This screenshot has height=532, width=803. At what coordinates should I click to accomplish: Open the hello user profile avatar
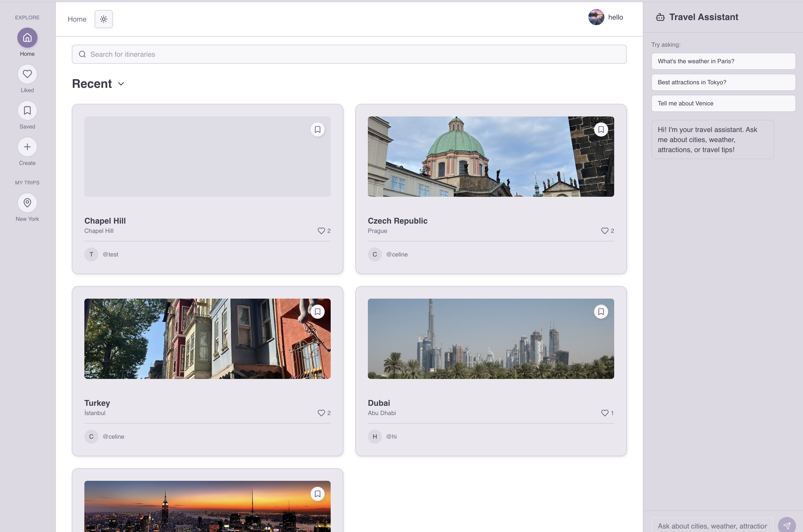(596, 17)
